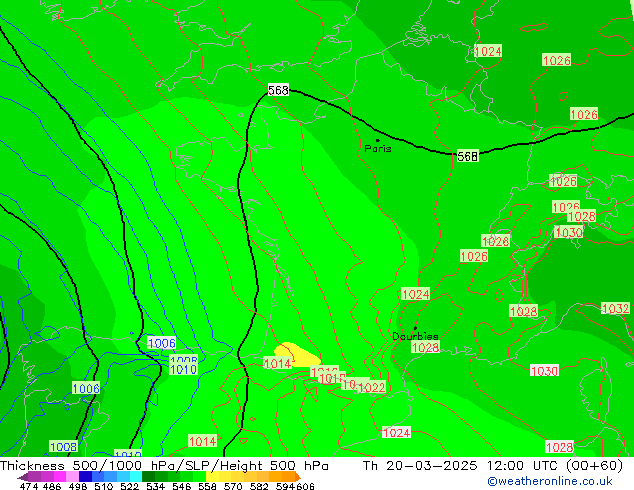Click the red 1022 isobar label
This screenshot has width=634, height=490.
372,388
